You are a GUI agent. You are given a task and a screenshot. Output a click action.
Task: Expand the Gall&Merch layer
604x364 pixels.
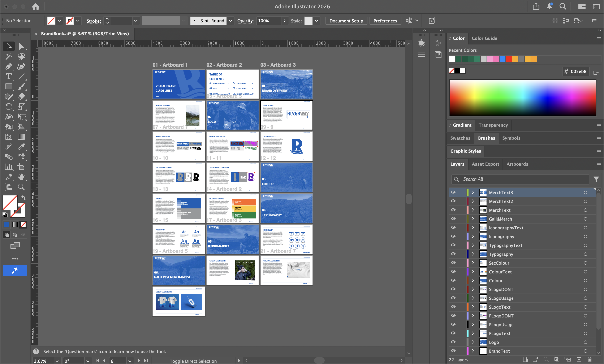(473, 219)
